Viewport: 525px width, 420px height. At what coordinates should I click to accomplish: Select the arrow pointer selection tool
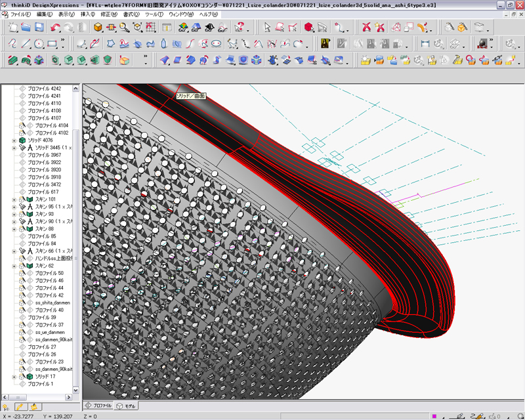pos(267,28)
